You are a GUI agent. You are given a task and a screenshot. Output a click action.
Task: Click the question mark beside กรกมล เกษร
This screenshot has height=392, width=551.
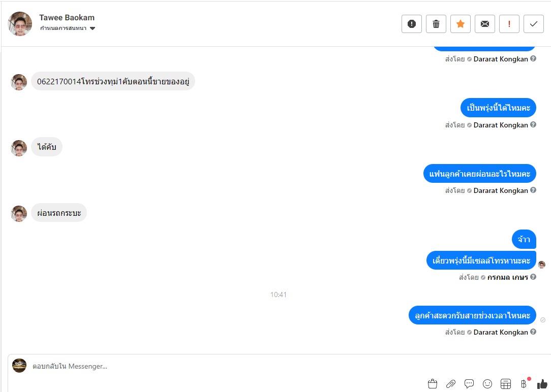point(533,277)
